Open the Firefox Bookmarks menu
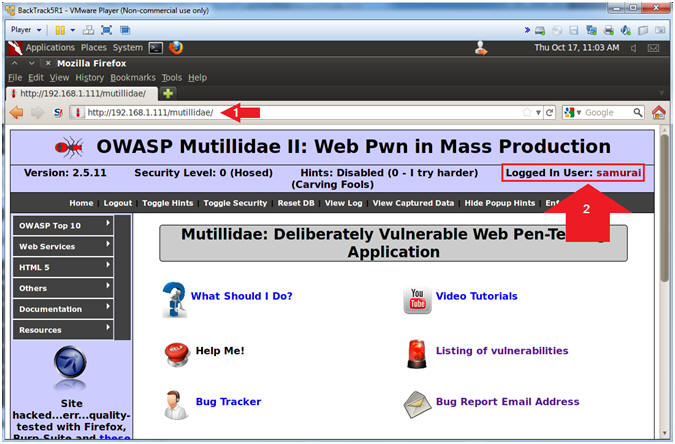Screen dimensions: 675x444 (x=133, y=78)
